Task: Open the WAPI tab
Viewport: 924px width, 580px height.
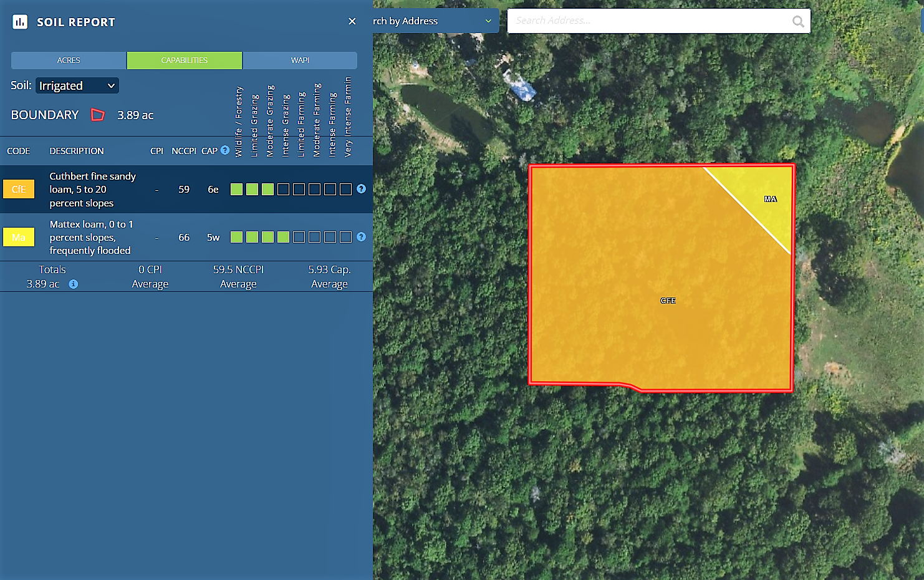Action: point(300,60)
